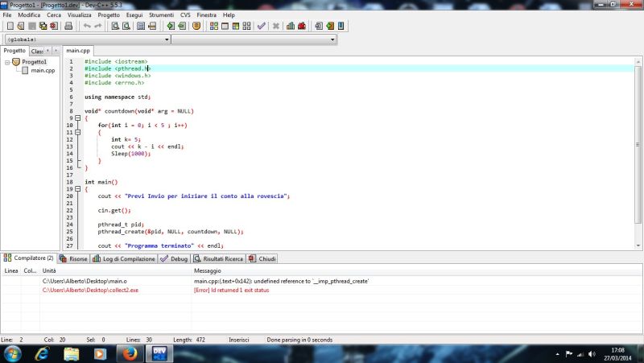This screenshot has width=644, height=363.
Task: Click the Run window icon
Action: [x=225, y=26]
